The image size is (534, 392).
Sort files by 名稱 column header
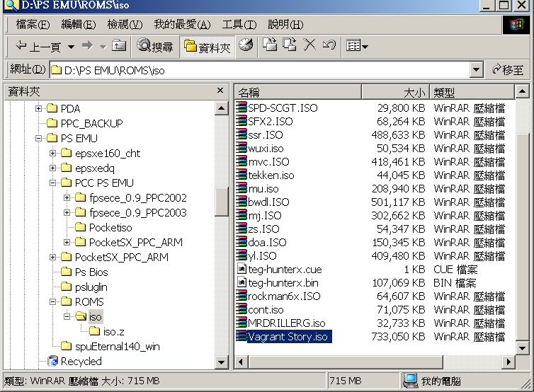pyautogui.click(x=298, y=92)
